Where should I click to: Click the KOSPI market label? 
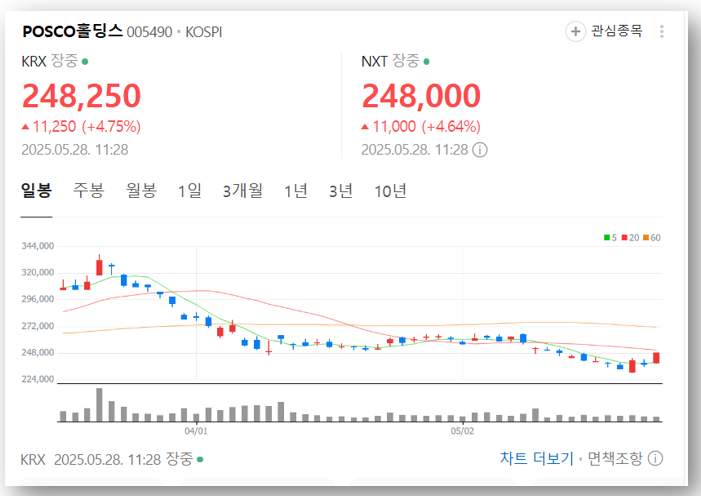pyautogui.click(x=204, y=32)
